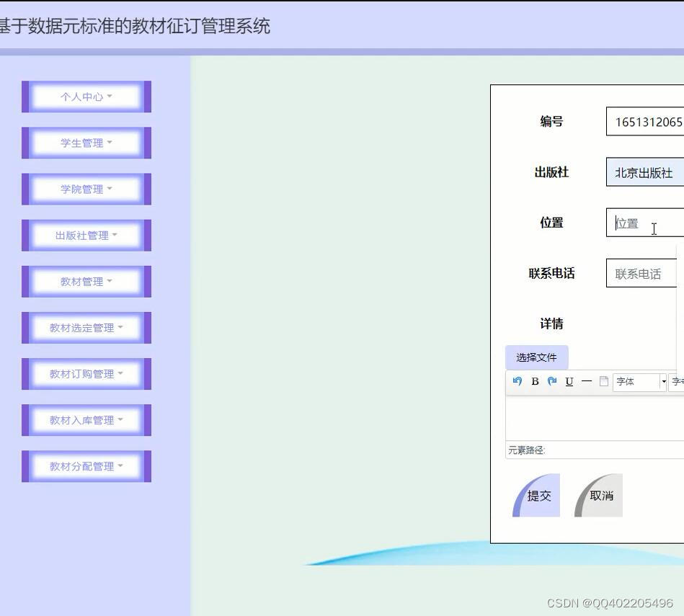Screen dimensions: 684x616
Task: Open the 教材订购管理 menu
Action: pos(86,373)
